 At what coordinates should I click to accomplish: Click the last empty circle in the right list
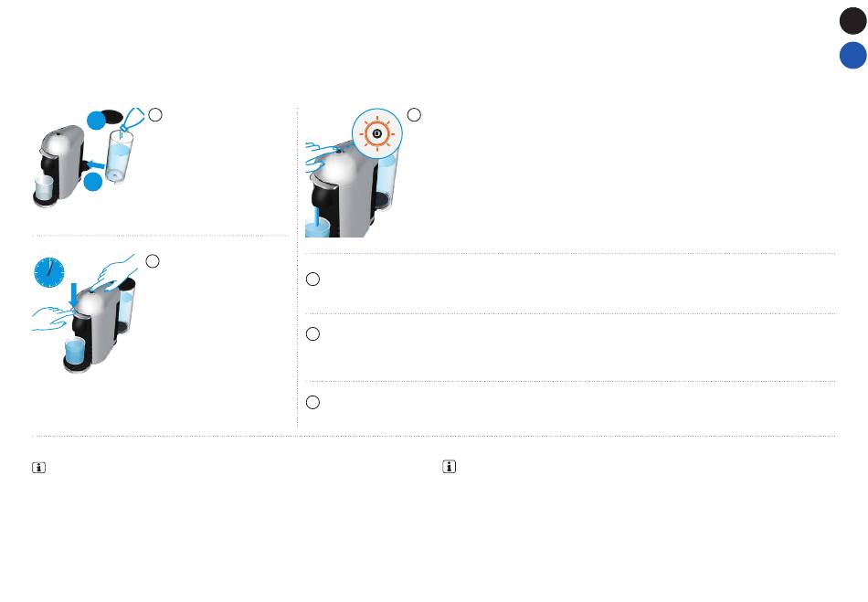(312, 402)
